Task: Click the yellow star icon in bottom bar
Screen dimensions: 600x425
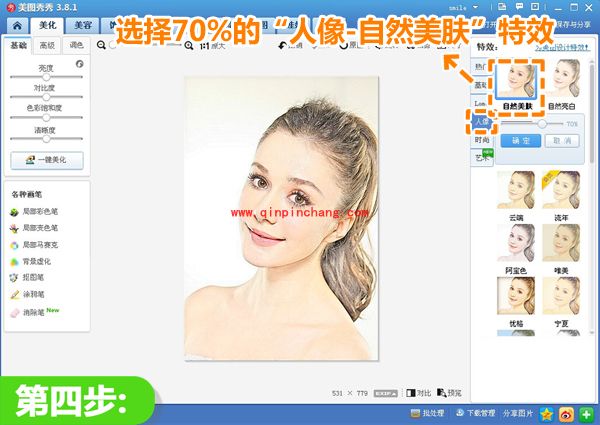Action: click(x=547, y=413)
